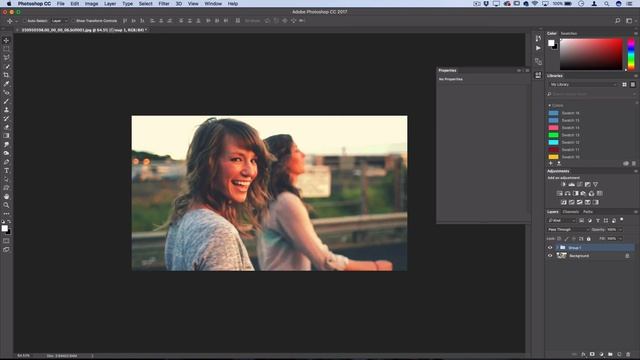Toggle lock image pixels
The image size is (640, 360).
click(x=567, y=239)
